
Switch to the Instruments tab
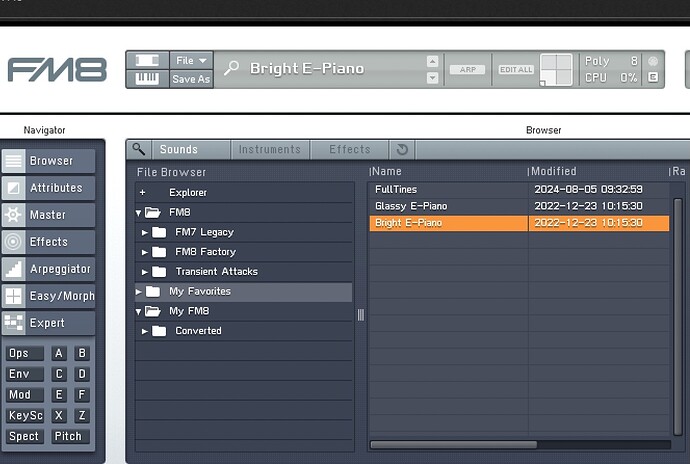(270, 149)
